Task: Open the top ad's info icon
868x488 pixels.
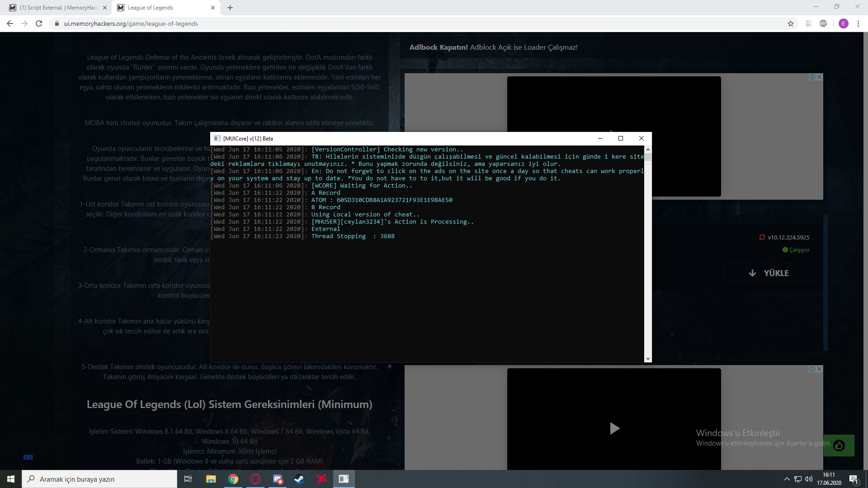Action: tap(812, 77)
